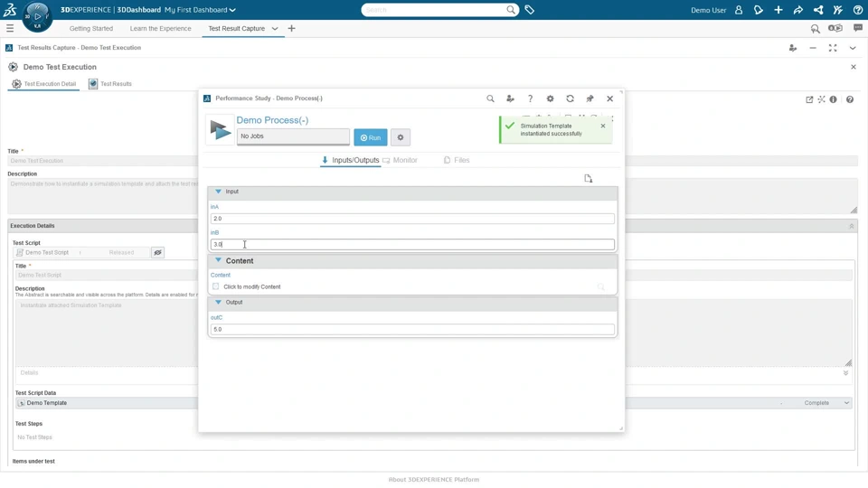868x488 pixels.
Task: Click the open-in-new-window icon in widget
Action: 809,99
